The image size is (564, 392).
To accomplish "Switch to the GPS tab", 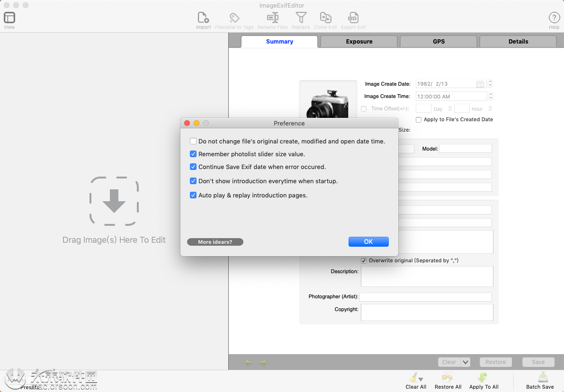I will click(439, 41).
